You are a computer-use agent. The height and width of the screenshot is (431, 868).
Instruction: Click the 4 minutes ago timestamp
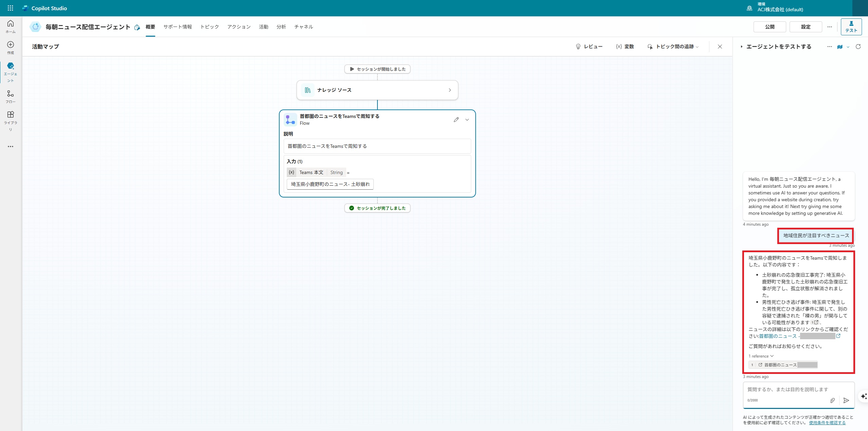tap(756, 224)
